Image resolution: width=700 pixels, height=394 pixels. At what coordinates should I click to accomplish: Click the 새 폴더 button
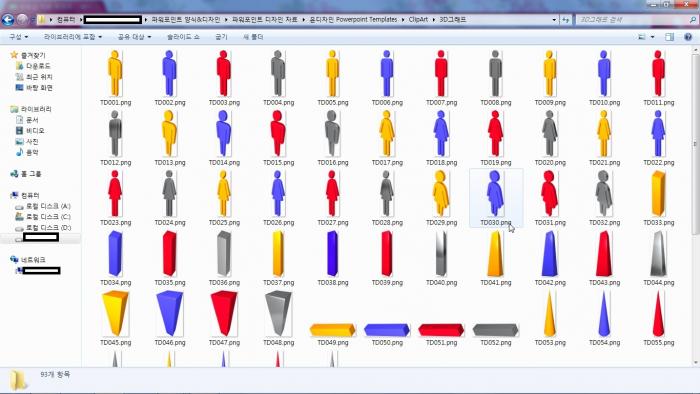tap(253, 37)
